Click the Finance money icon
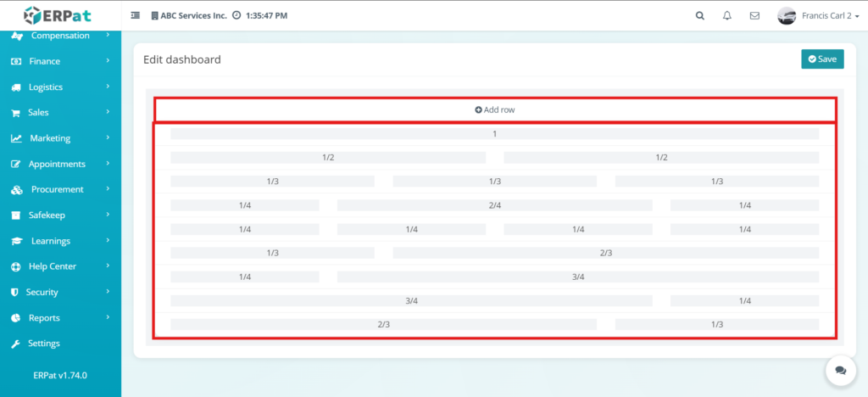Viewport: 868px width, 397px height. (17, 61)
